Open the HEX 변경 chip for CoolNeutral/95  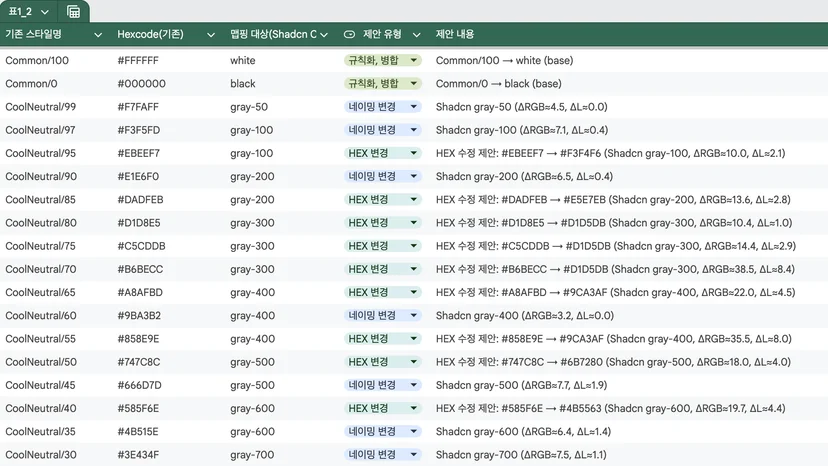click(383, 153)
